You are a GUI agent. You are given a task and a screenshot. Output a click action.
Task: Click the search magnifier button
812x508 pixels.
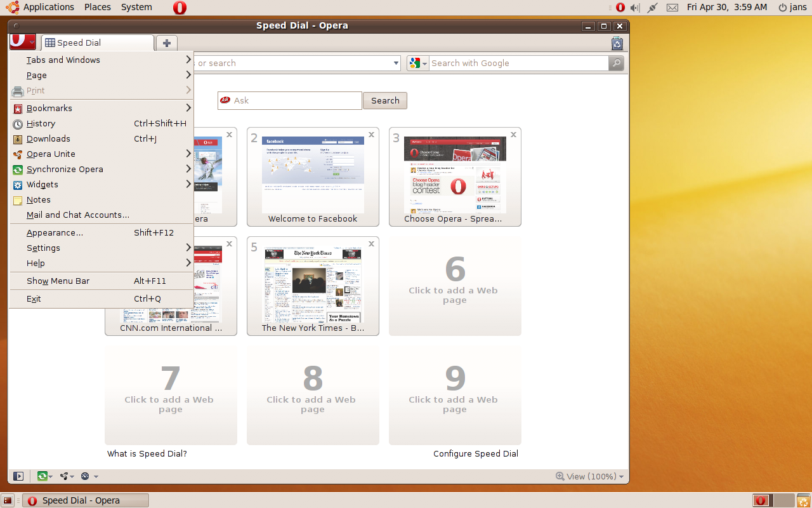click(x=616, y=63)
